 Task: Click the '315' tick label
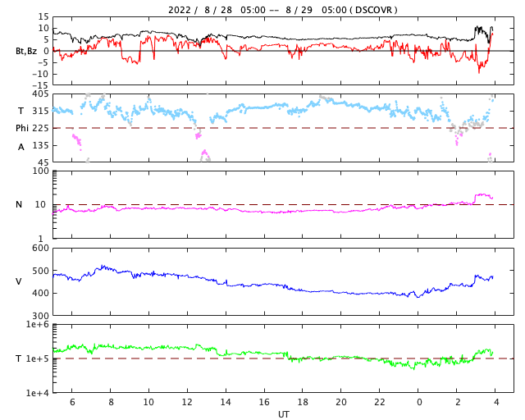pyautogui.click(x=40, y=111)
